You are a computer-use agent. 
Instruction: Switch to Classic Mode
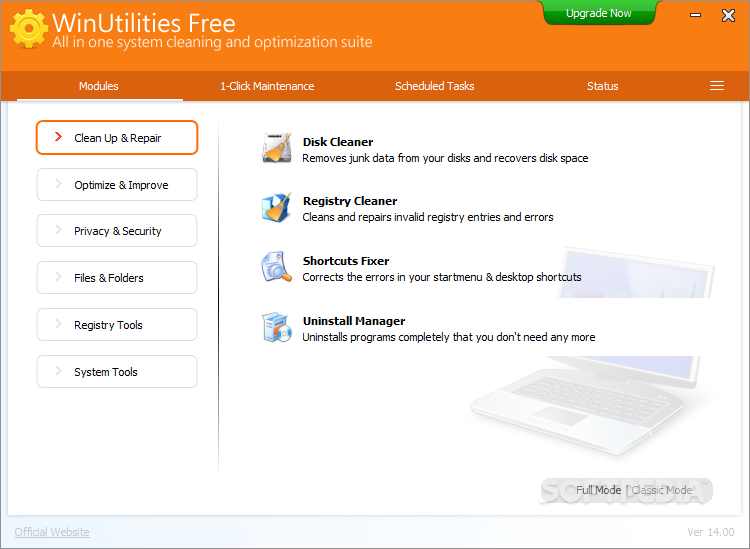(662, 490)
